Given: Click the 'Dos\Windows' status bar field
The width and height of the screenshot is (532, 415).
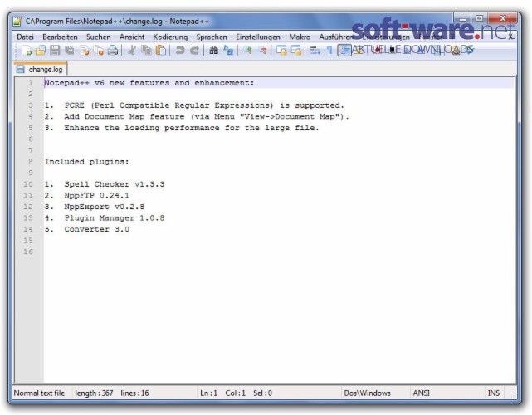Looking at the screenshot, I should 367,393.
